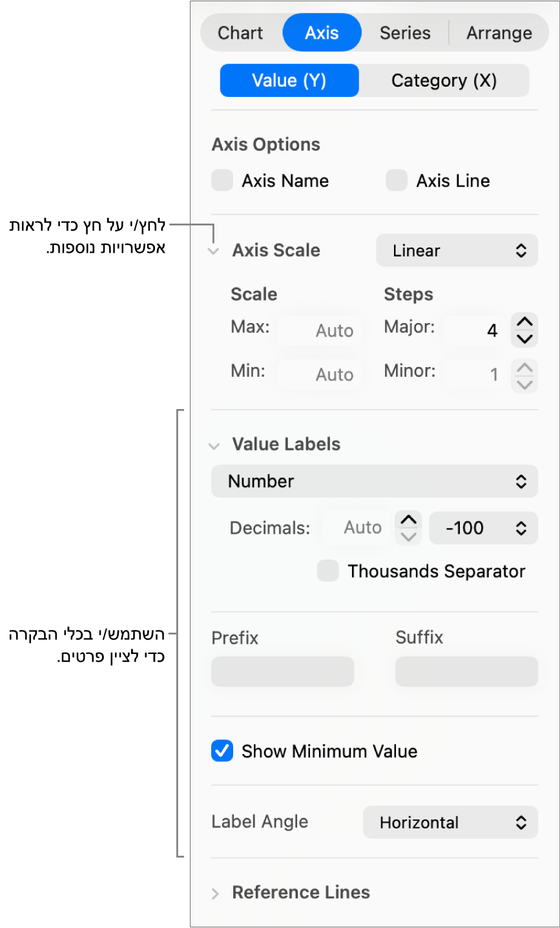Open the Linear axis scale dropdown
This screenshot has height=928, width=560.
[457, 250]
